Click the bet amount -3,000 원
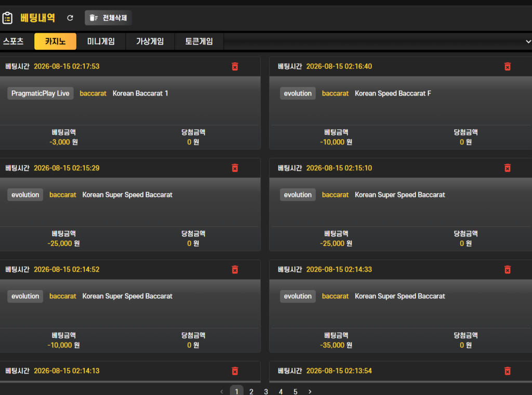The image size is (532, 395). click(x=63, y=142)
